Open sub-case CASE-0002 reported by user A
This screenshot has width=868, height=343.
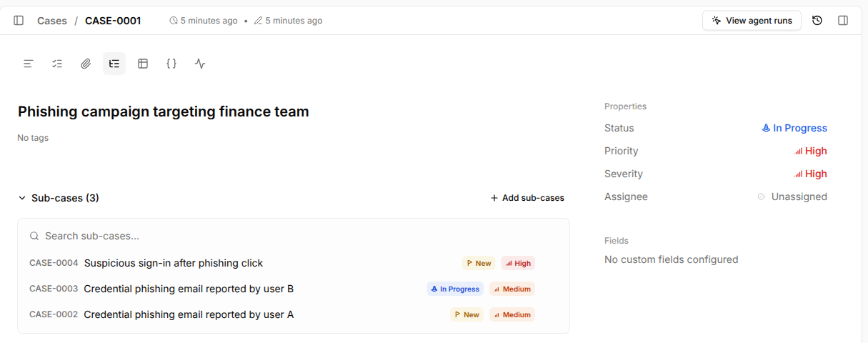pos(294,314)
